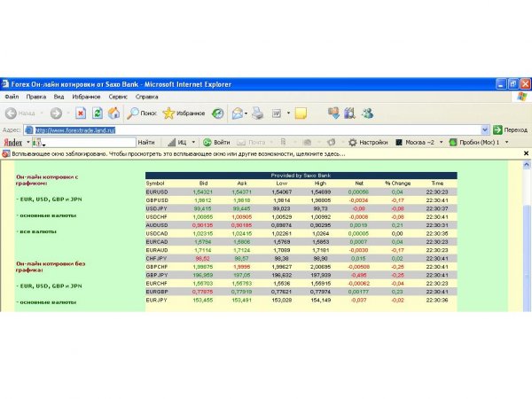The width and height of the screenshot is (532, 399).
Task: Open the Вид menu
Action: point(59,97)
